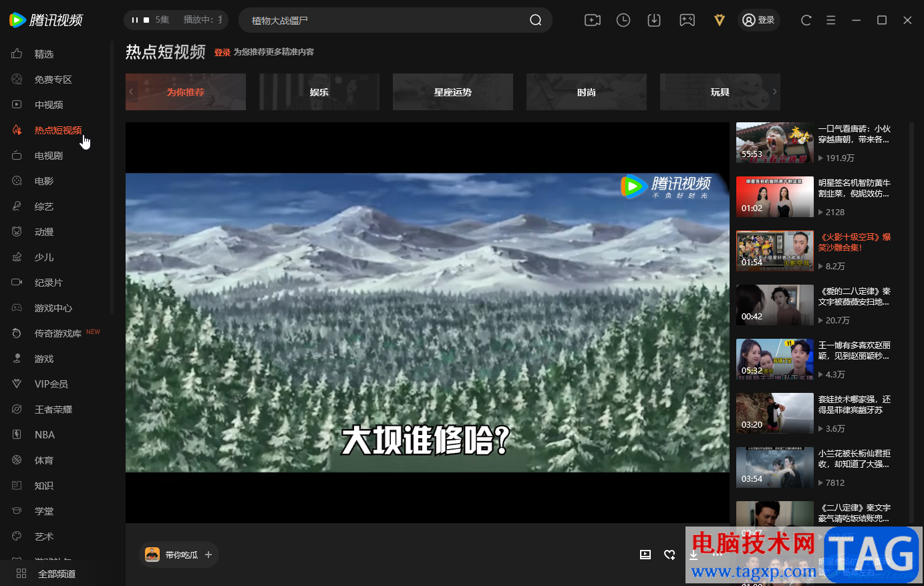Open 中视频 in the sidebar
924x586 pixels.
click(x=49, y=105)
